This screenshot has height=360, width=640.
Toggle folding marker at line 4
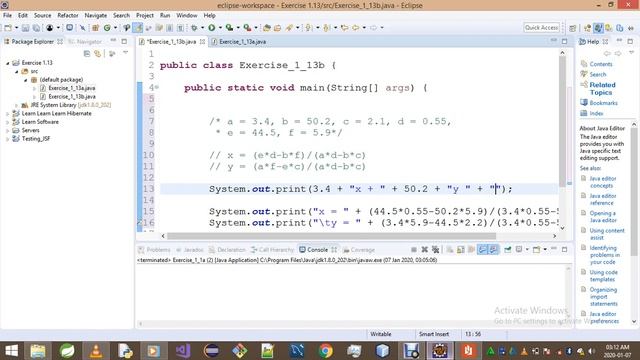(157, 87)
